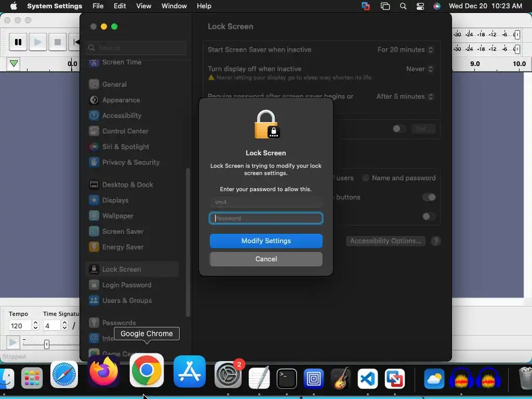Click the Tempo stepper arrows in Audacity
Viewport: 532px width, 399px height.
click(36, 326)
